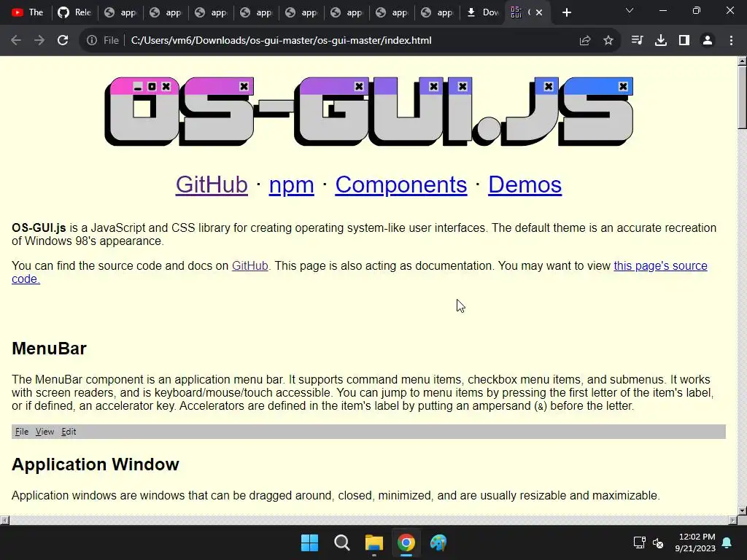Open the Chrome three-dot menu

(731, 41)
